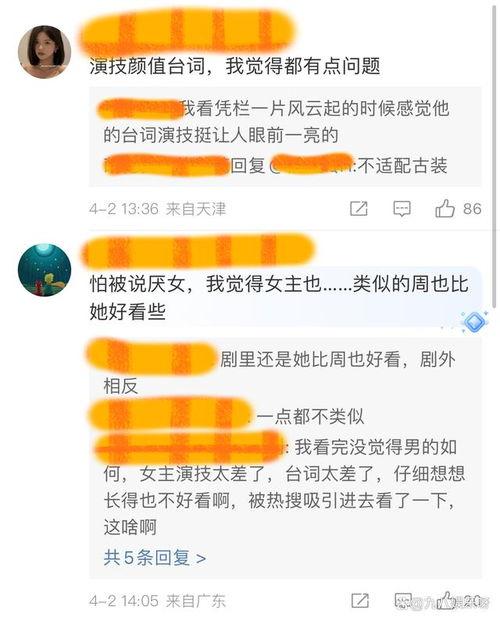Image resolution: width=500 pixels, height=621 pixels.
Task: Expand 共5条回复 to view all replies
Action: pos(155,558)
